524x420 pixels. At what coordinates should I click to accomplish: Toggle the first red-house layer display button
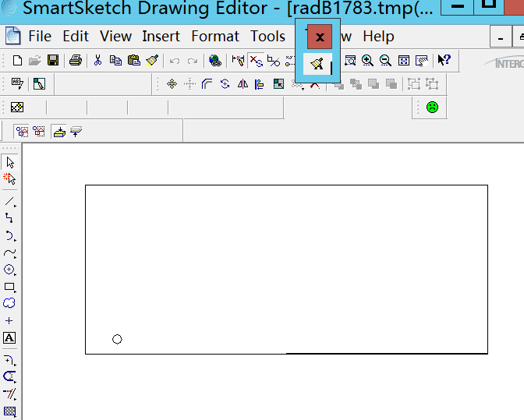click(23, 131)
